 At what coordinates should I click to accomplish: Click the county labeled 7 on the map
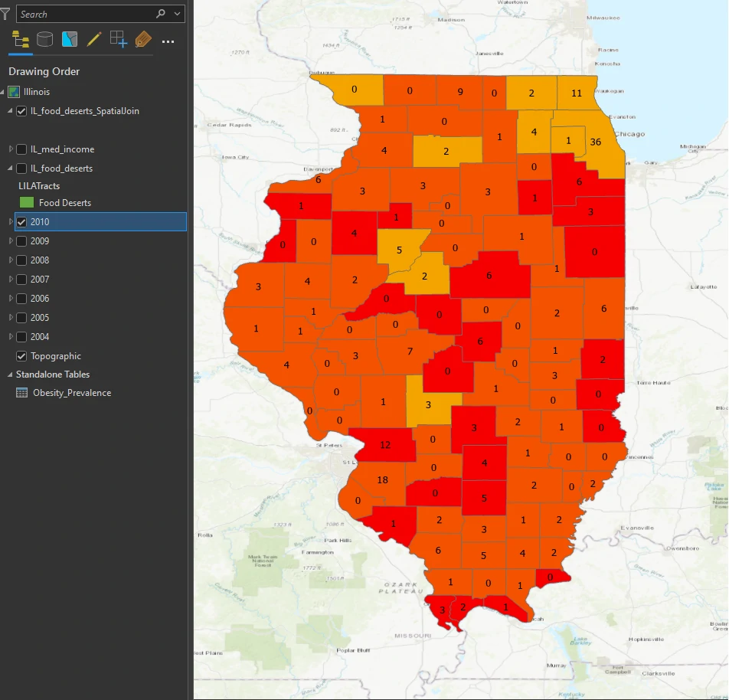coord(410,352)
